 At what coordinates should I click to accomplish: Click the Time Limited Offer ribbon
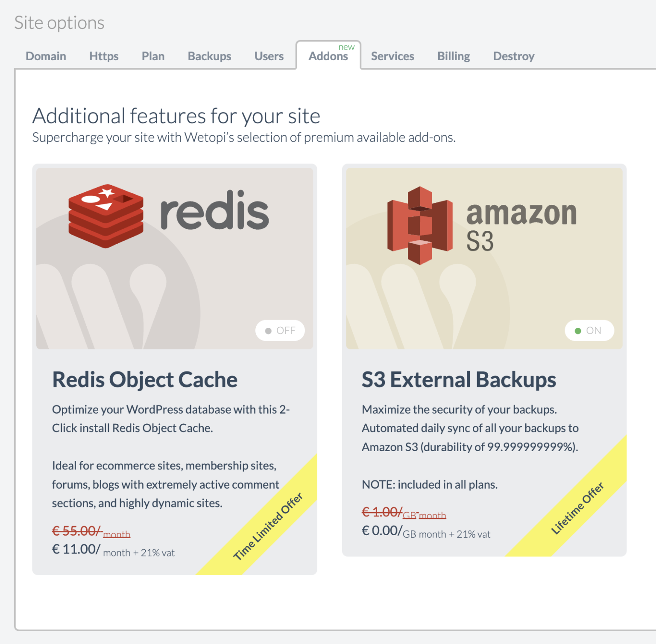click(x=267, y=526)
